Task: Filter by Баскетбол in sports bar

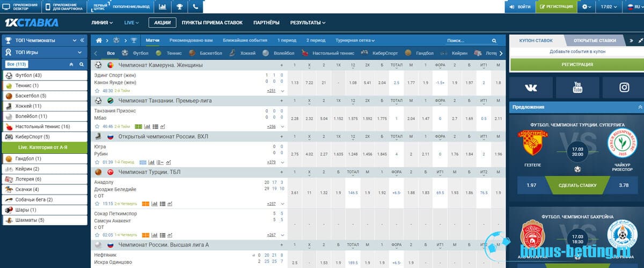Action: [x=206, y=53]
